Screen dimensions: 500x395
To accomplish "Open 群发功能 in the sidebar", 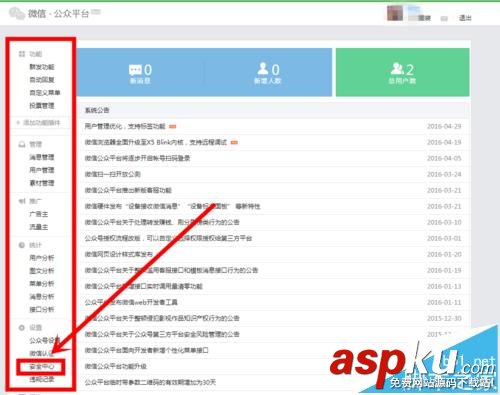I will (42, 67).
